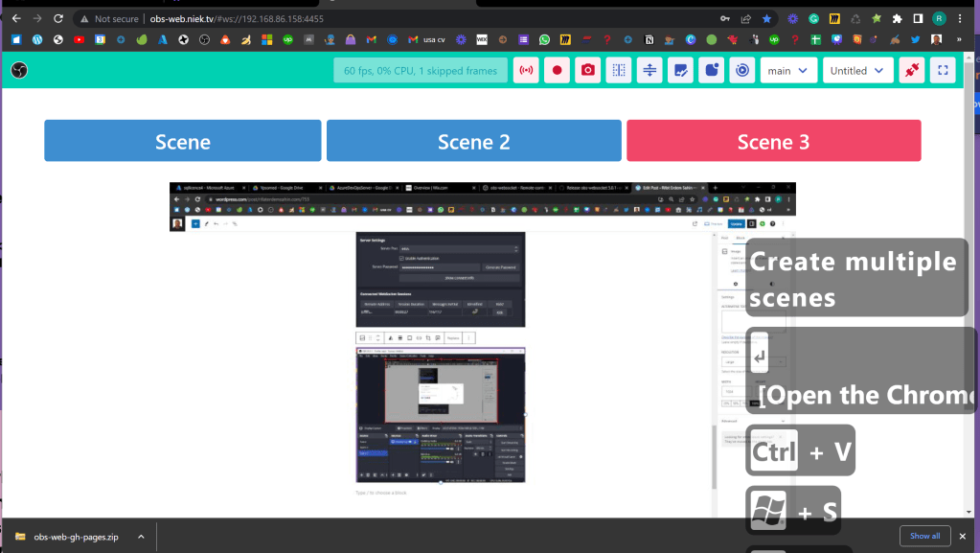Open the WordPress bookmark
The width and height of the screenshot is (980, 553).
(x=36, y=39)
